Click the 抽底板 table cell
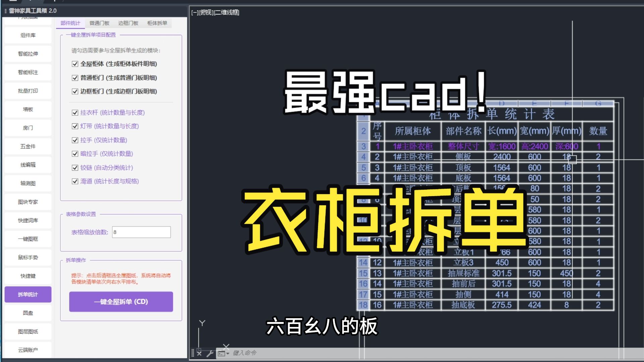The width and height of the screenshot is (644, 362). coord(463,305)
